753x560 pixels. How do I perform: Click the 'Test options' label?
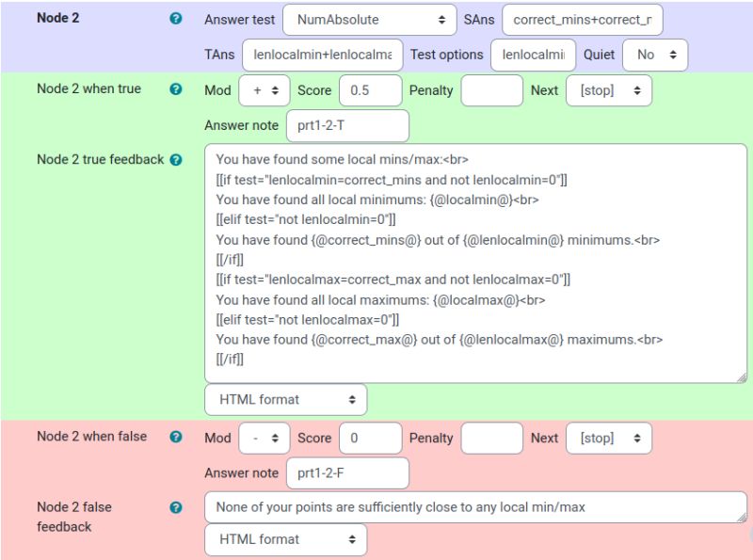[x=446, y=55]
